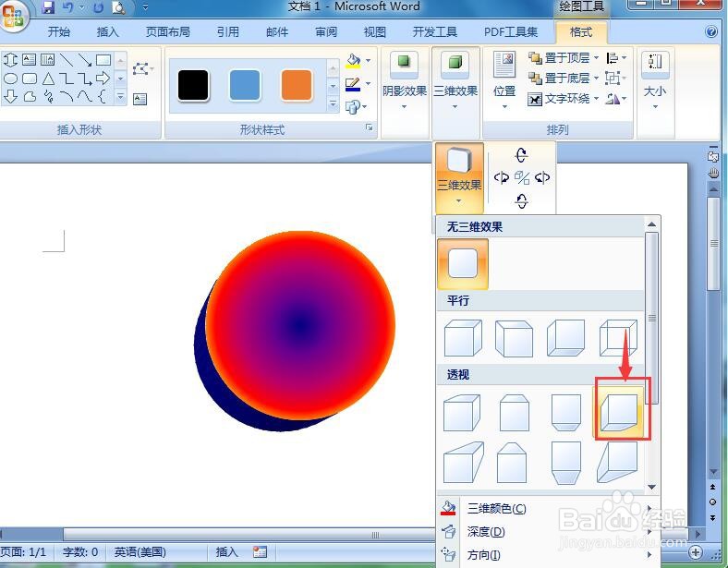Viewport: 728px width, 568px height.
Task: Click the gradient circle shape in document
Action: point(300,325)
